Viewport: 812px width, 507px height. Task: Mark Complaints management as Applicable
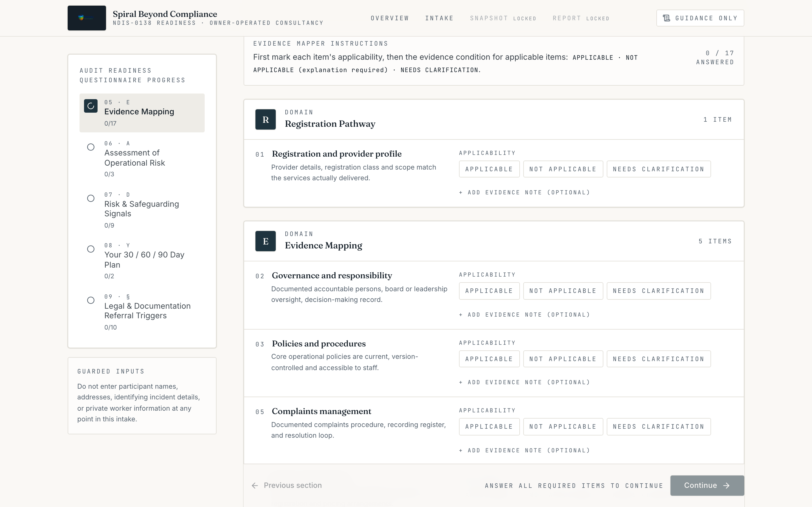coord(489,426)
